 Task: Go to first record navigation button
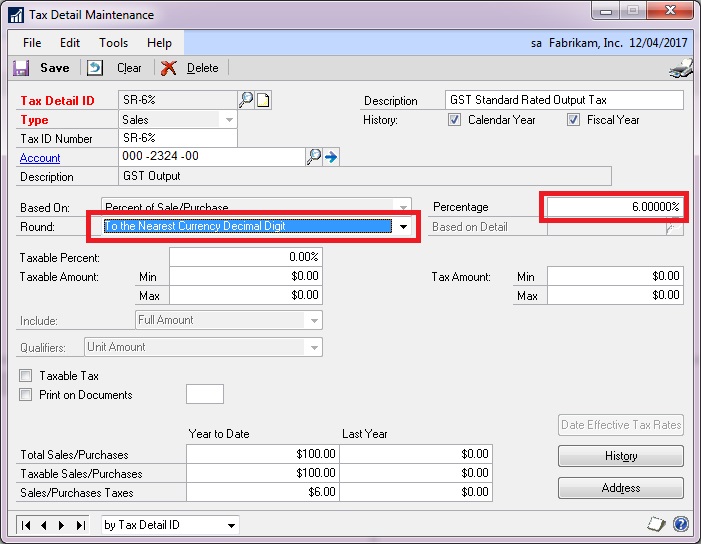click(26, 525)
